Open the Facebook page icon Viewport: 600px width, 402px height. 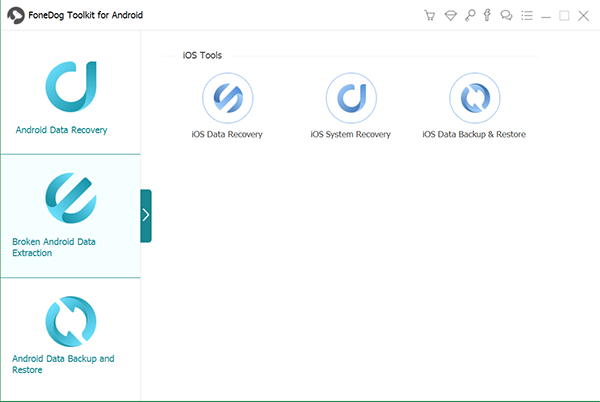[x=487, y=16]
